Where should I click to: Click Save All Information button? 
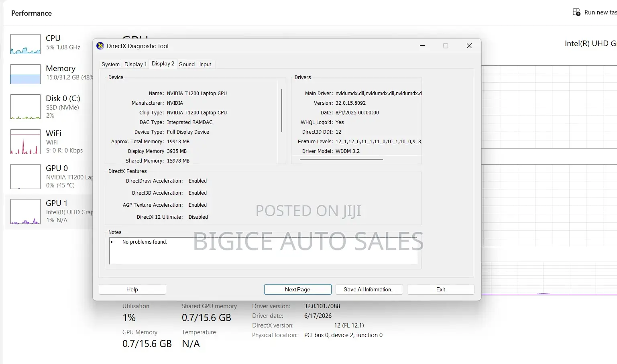(x=369, y=289)
